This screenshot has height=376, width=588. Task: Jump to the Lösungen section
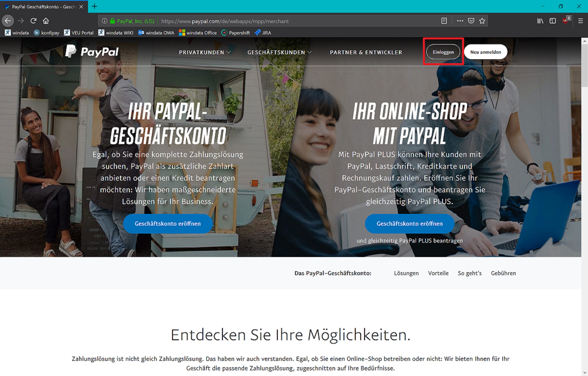pos(406,273)
